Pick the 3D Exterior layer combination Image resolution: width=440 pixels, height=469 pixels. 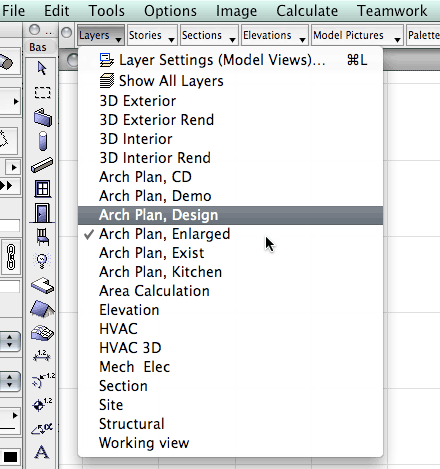point(230,101)
